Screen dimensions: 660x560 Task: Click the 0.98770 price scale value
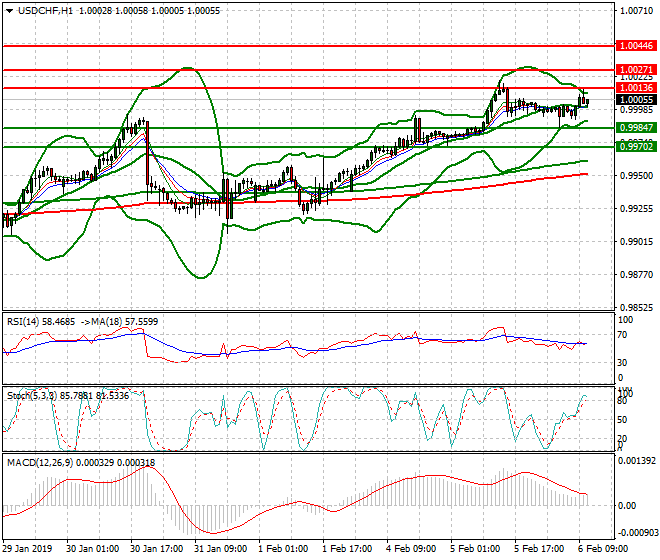point(636,275)
